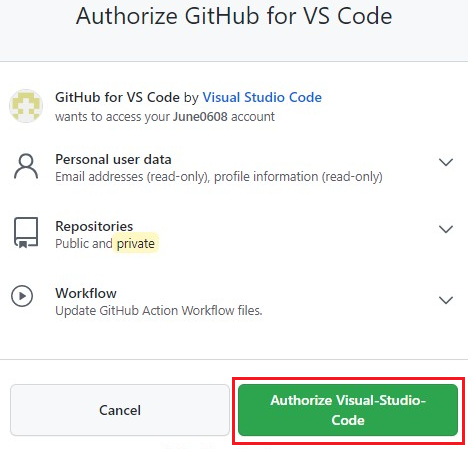Expand the Repositories permission chevron
Screen dimensions: 468x449
(446, 229)
